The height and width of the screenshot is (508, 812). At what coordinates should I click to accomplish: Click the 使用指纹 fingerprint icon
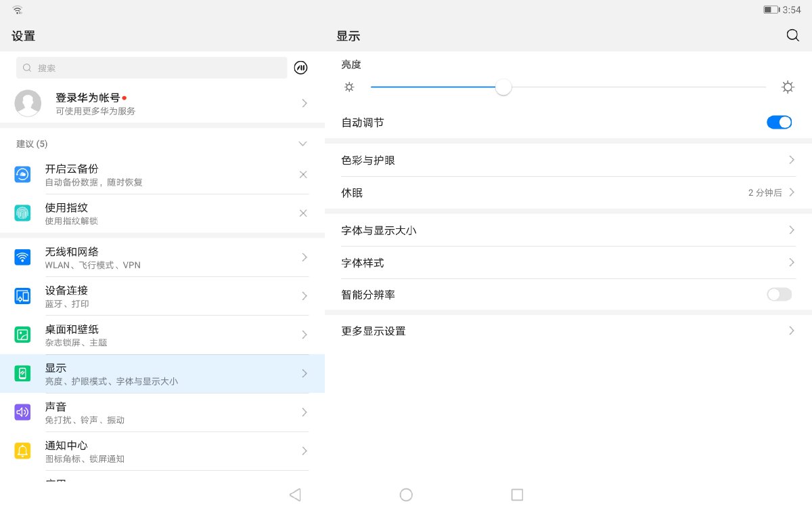[22, 213]
